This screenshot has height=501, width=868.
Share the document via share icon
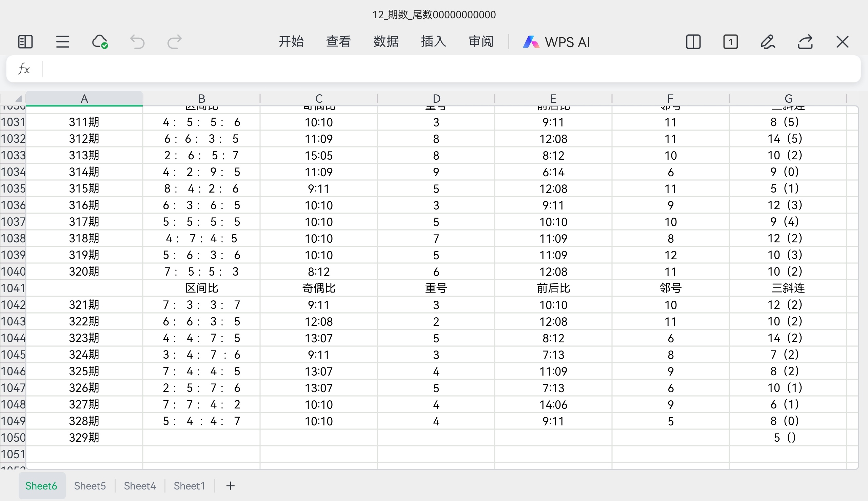click(x=805, y=42)
